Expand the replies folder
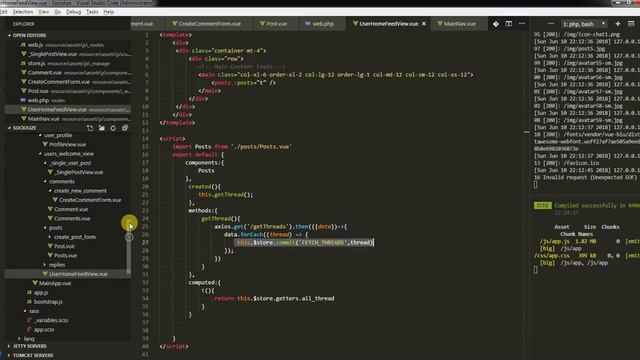 [57, 265]
